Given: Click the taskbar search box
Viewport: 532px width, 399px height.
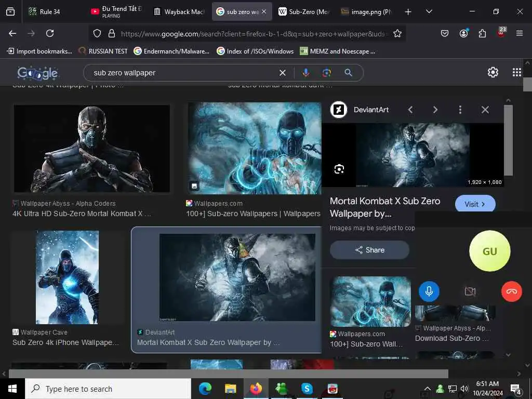Looking at the screenshot, I should 108,389.
